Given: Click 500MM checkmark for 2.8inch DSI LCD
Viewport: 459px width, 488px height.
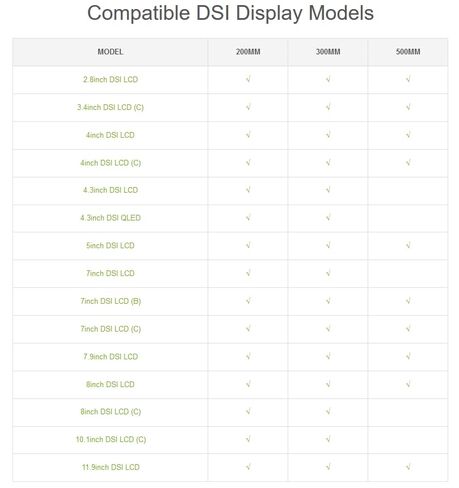Looking at the screenshot, I should point(408,79).
